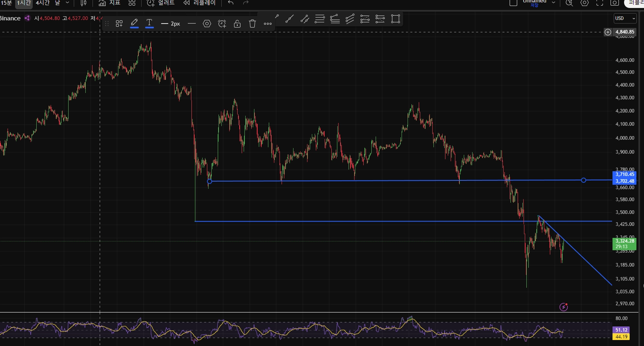This screenshot has height=346, width=644.
Task: Switch to the 15분 timeframe
Action: [x=6, y=3]
